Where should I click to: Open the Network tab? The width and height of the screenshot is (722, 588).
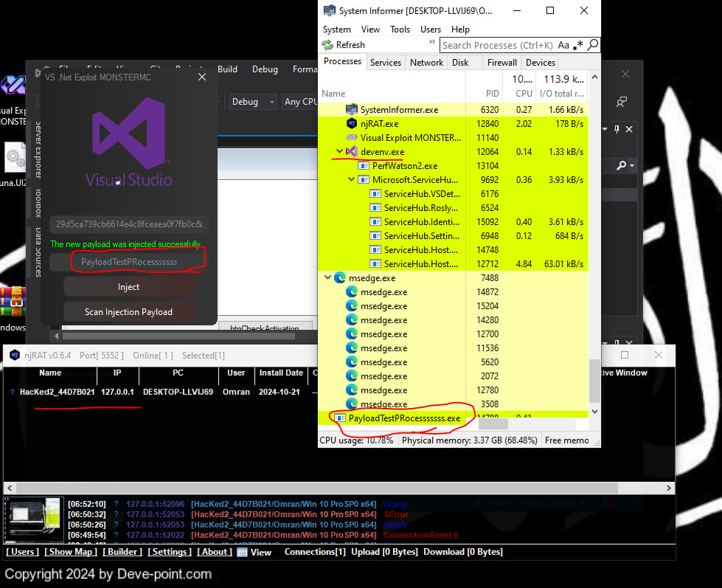(426, 63)
